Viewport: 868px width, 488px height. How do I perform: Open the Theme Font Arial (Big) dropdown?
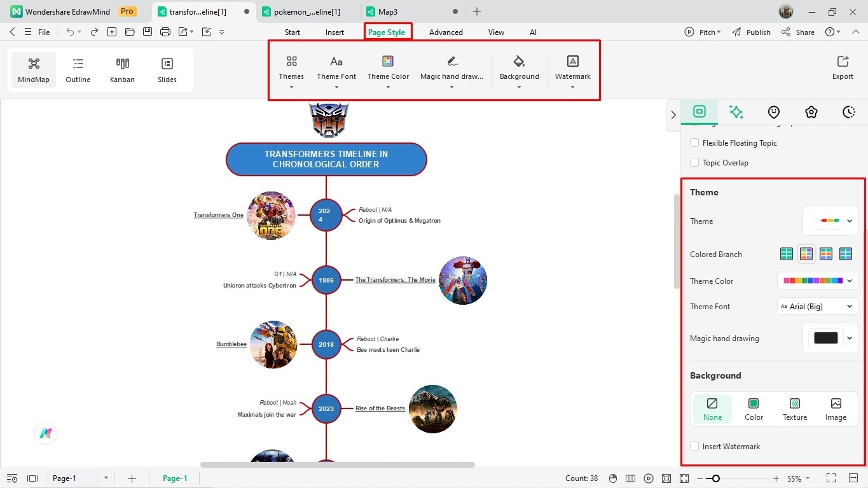(817, 307)
